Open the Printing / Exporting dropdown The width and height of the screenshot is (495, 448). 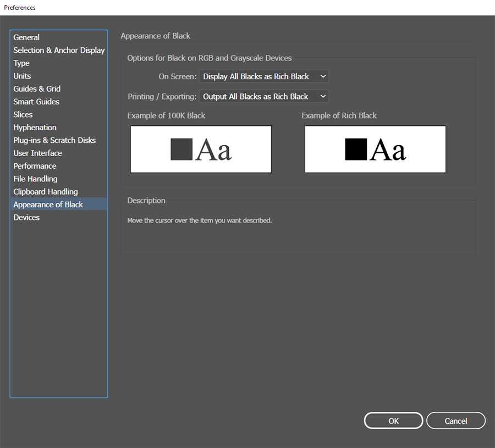click(x=263, y=96)
